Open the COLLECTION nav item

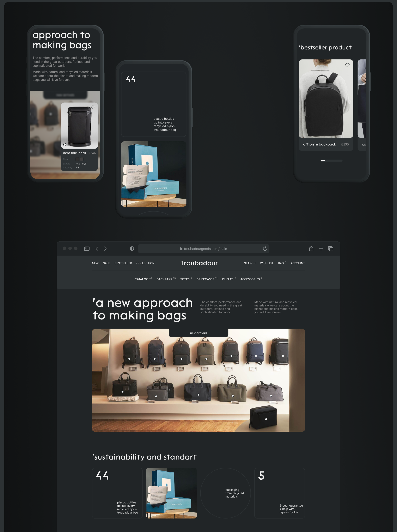pyautogui.click(x=145, y=263)
